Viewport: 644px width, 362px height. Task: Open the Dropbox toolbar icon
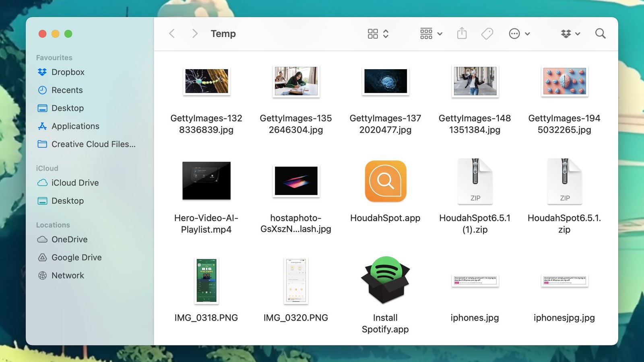[566, 34]
